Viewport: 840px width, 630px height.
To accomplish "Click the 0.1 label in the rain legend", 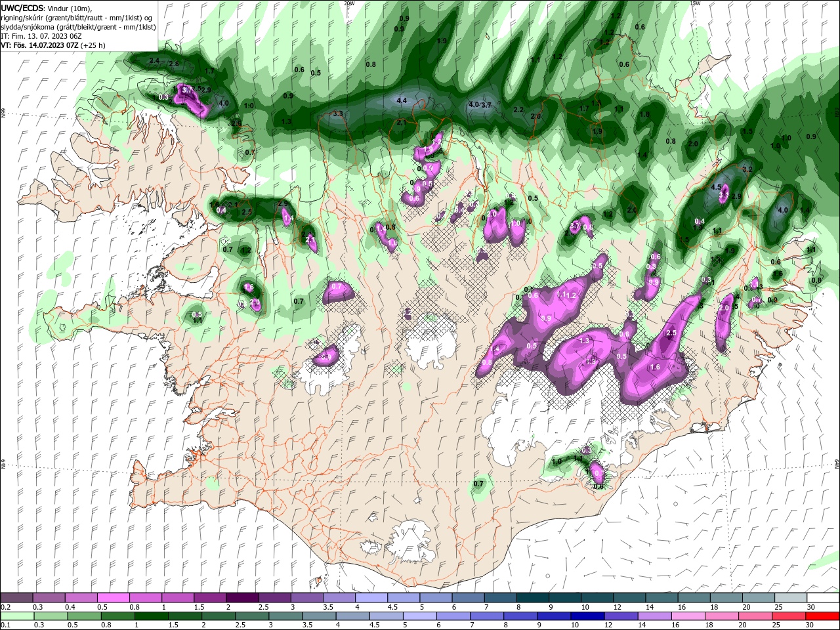I will 5,625.
